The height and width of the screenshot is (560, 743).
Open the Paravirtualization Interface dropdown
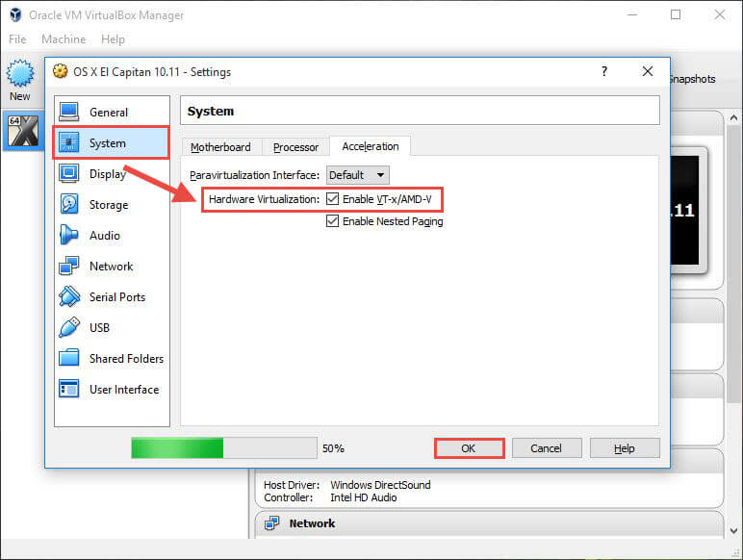click(358, 175)
